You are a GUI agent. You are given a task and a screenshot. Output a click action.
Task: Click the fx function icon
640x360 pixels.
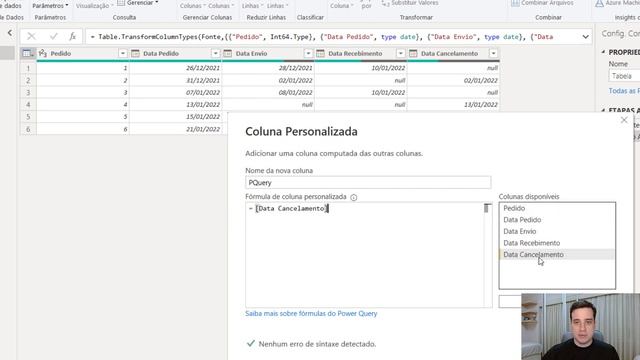[x=73, y=36]
